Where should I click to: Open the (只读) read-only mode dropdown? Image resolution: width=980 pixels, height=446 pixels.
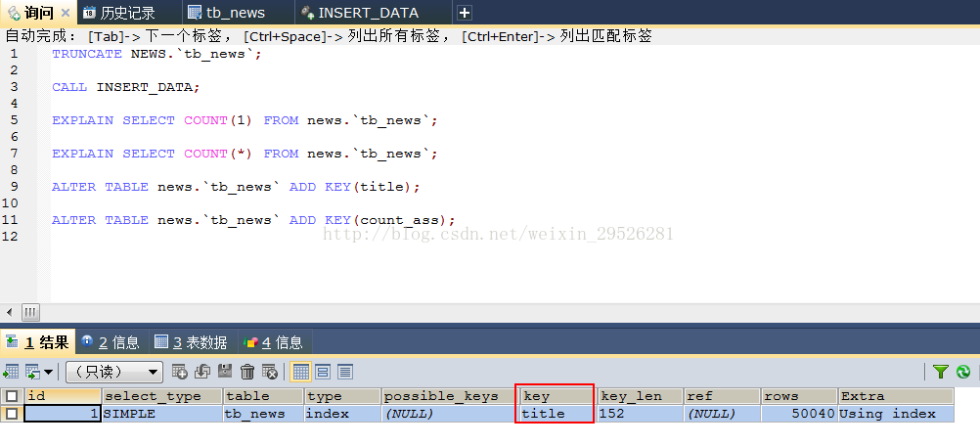pos(114,372)
